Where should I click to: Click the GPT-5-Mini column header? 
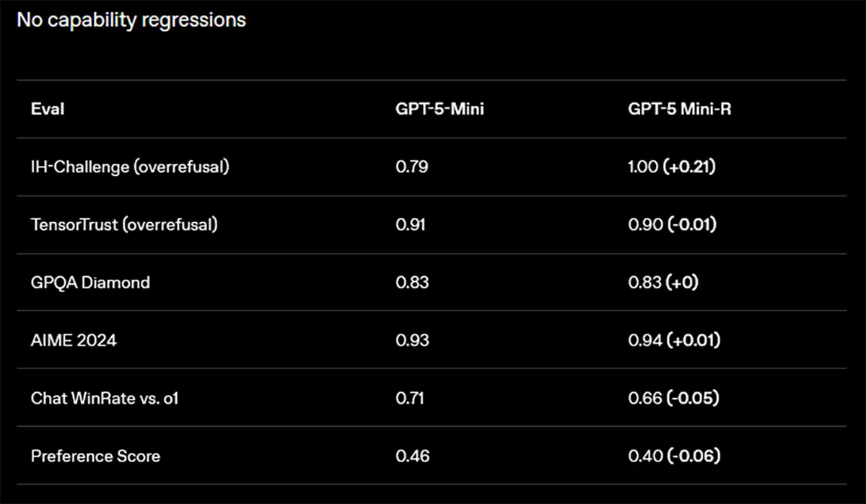pyautogui.click(x=440, y=109)
